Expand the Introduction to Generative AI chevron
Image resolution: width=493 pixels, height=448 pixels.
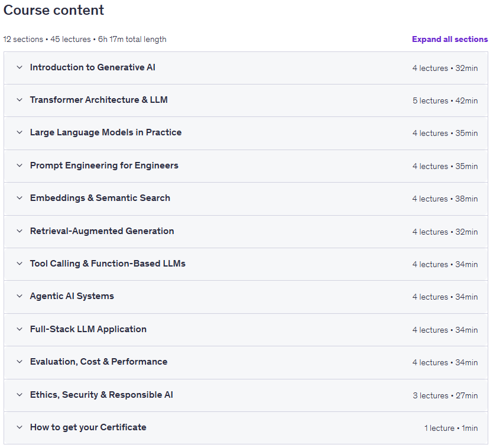(x=20, y=67)
